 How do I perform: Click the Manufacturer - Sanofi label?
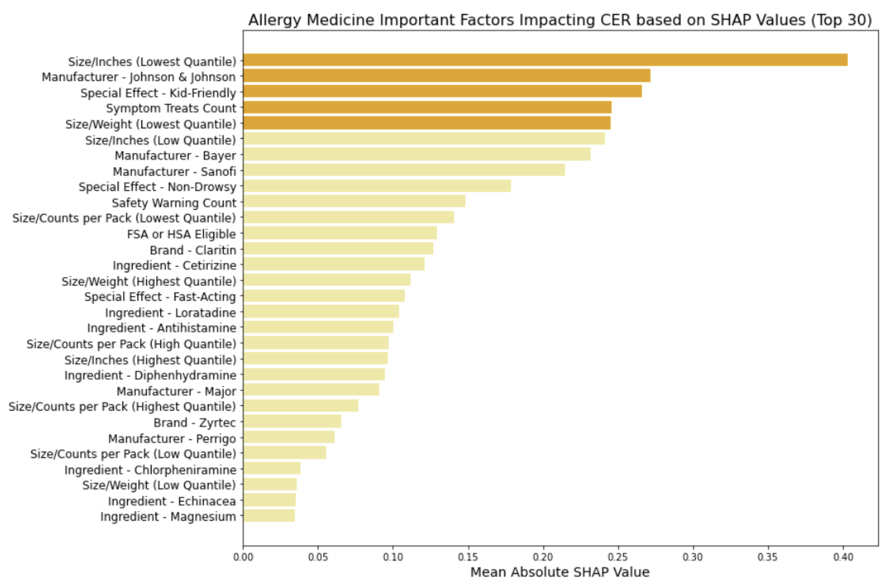(174, 171)
